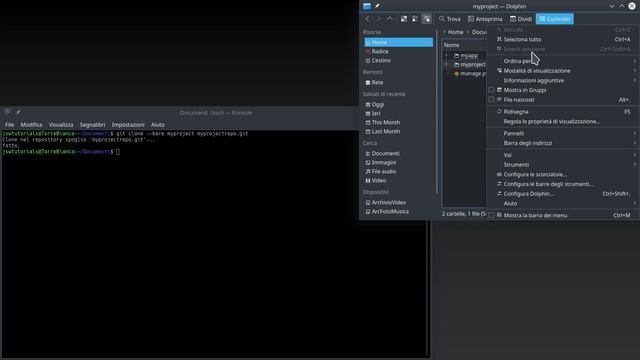Enable Mostra in Gruppi checkbox
This screenshot has height=360, width=640.
491,90
